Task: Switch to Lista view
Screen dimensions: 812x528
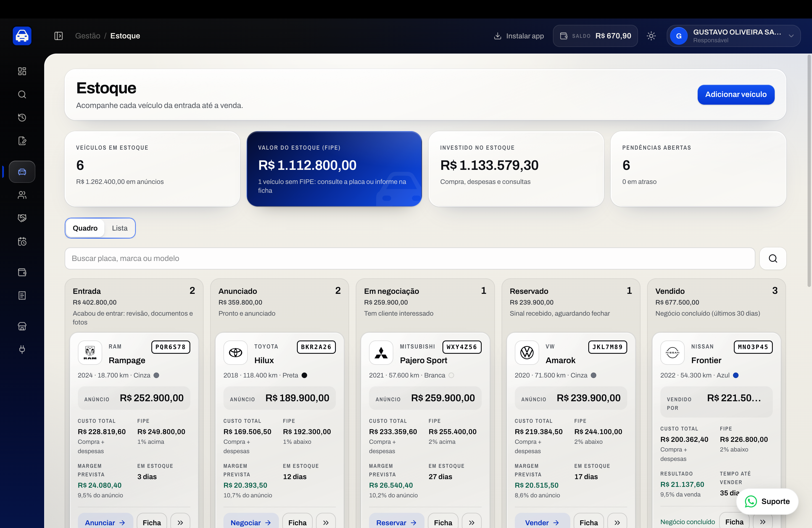Action: (120, 228)
